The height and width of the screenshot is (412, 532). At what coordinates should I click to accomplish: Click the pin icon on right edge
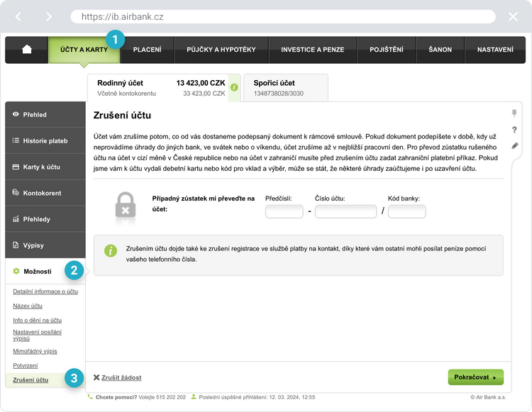[514, 113]
